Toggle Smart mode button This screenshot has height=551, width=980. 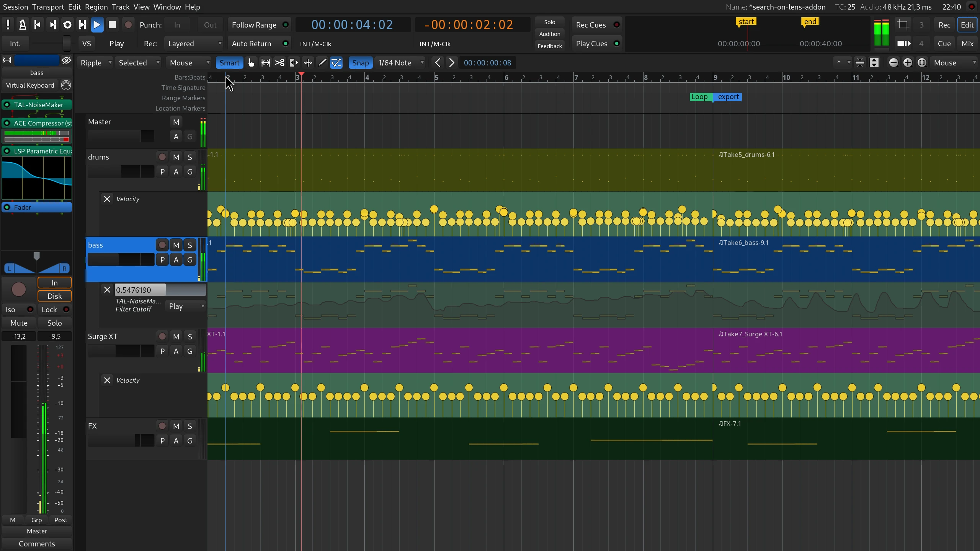pyautogui.click(x=229, y=63)
